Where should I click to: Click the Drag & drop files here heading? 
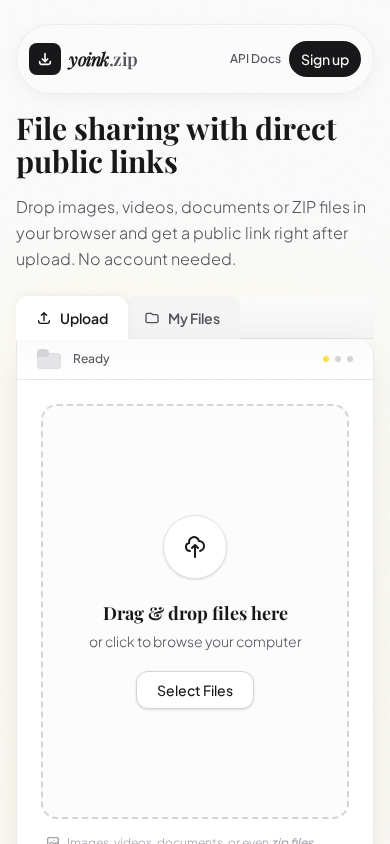(195, 613)
